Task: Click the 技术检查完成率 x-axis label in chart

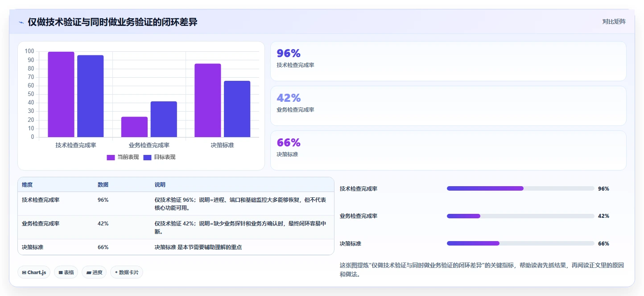Action: pyautogui.click(x=76, y=145)
